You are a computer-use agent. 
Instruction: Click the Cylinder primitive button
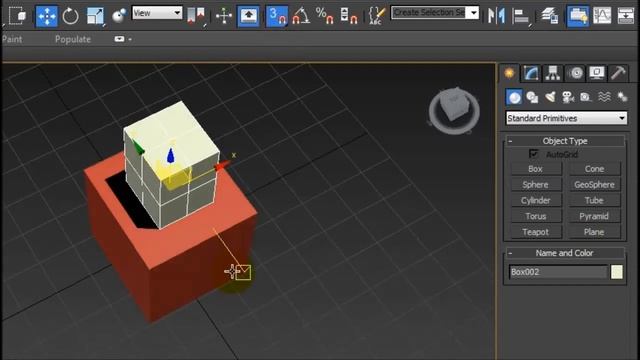(x=536, y=200)
